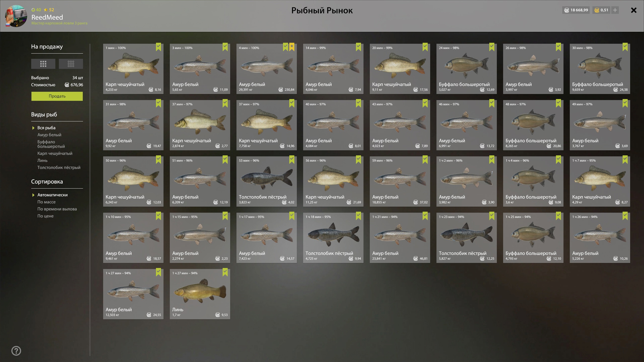This screenshot has width=644, height=362.
Task: Select the Толстолобик пёстрый 5,827 кг card
Action: [x=466, y=238]
